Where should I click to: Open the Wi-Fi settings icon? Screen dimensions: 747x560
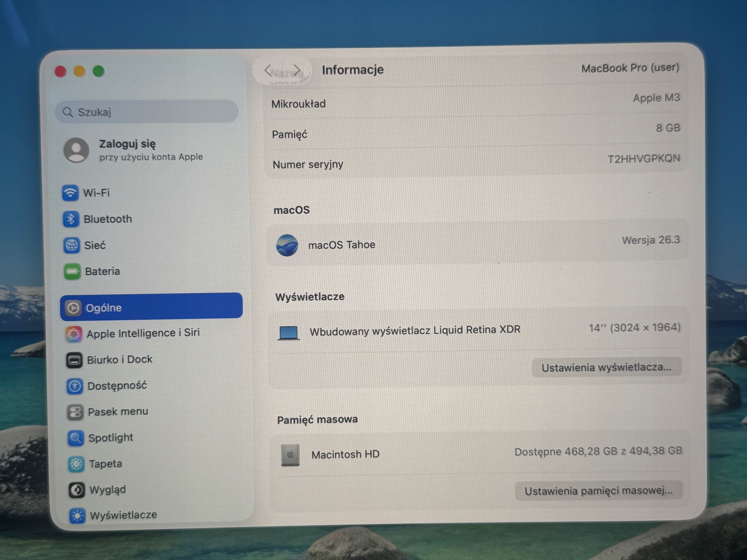pyautogui.click(x=70, y=193)
